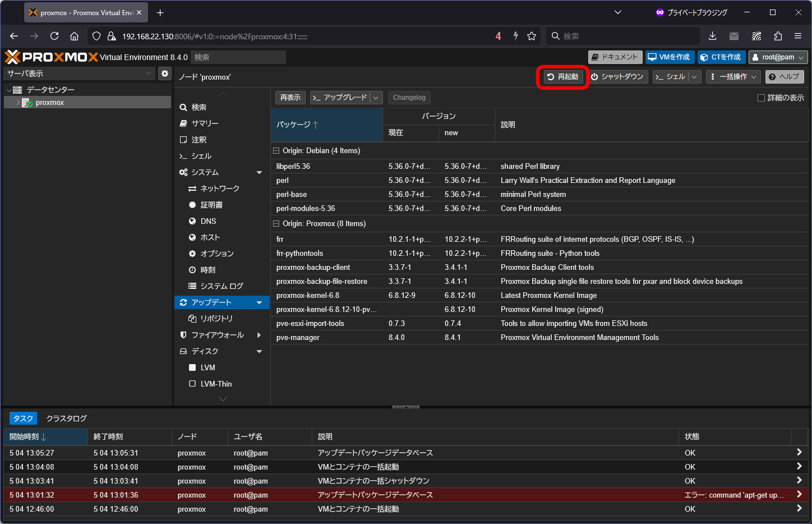Click the Proxmox logo
Image resolution: width=812 pixels, height=524 pixels.
pyautogui.click(x=51, y=57)
